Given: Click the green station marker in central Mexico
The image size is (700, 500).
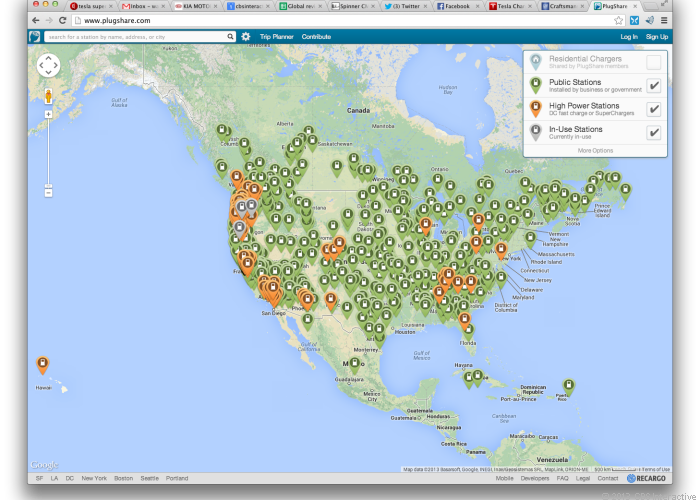Looking at the screenshot, I should point(354,365).
